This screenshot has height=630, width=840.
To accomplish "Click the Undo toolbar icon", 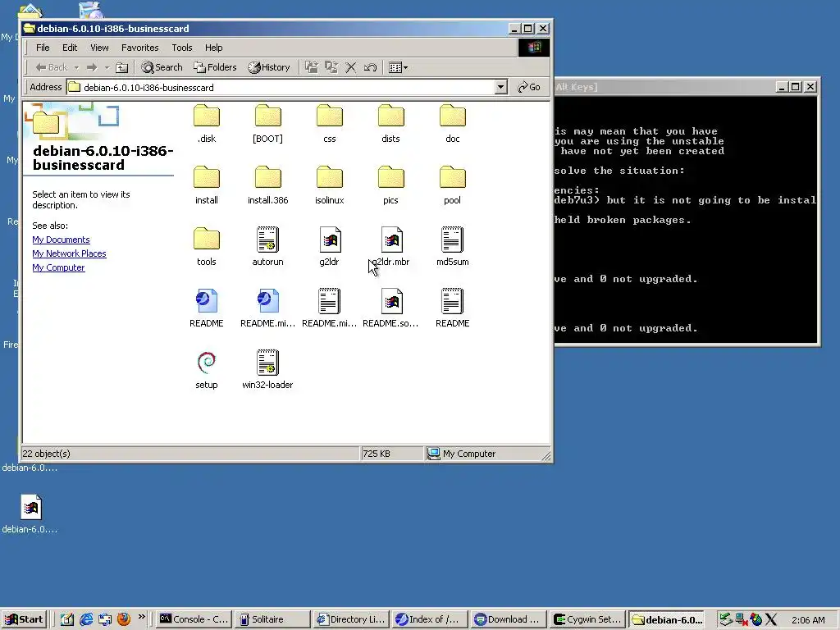I will point(370,67).
